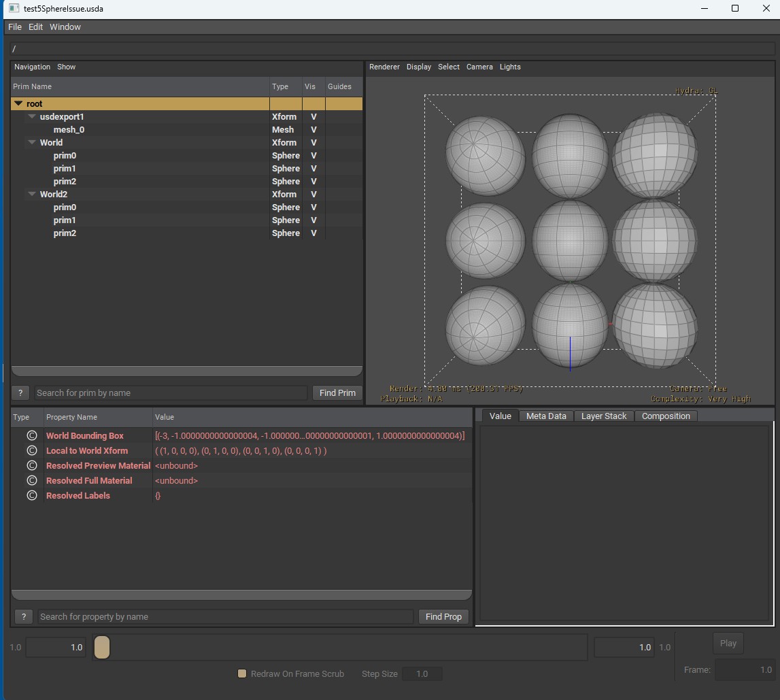Collapse the root prim tree node
The width and height of the screenshot is (780, 700).
18,104
